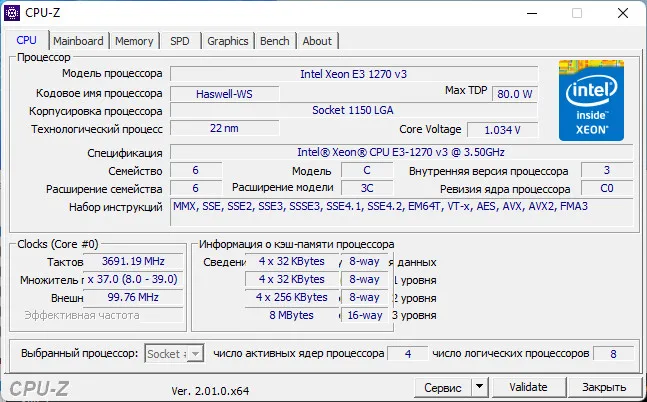Viewport: 647px width, 402px height.
Task: Click the CPU-Z app icon in title bar
Action: pos(12,13)
